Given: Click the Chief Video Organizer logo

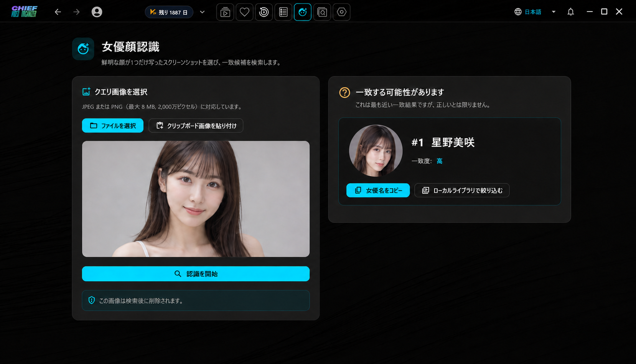Looking at the screenshot, I should 24,12.
